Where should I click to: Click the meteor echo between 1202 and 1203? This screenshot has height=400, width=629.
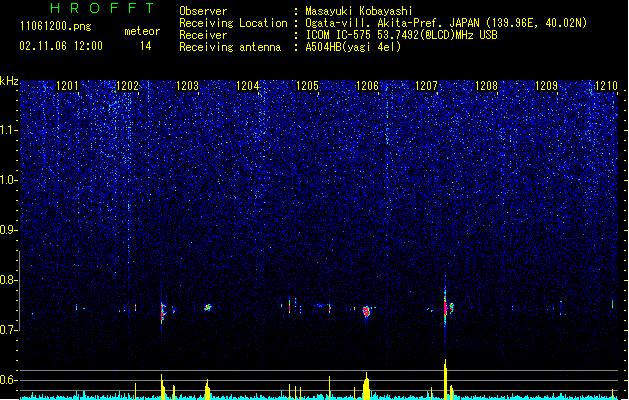tap(162, 313)
